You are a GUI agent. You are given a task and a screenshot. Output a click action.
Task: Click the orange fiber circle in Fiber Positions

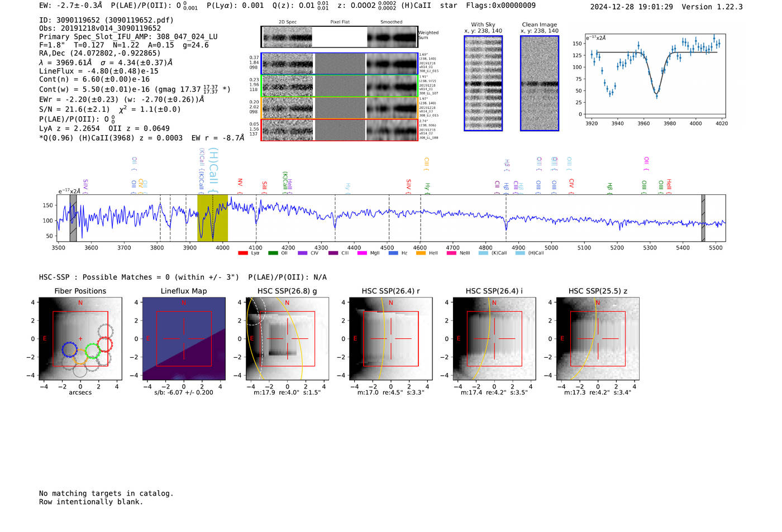pyautogui.click(x=80, y=357)
